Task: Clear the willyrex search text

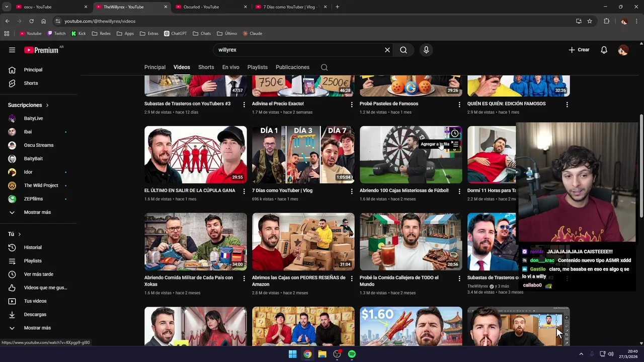Action: tap(387, 50)
